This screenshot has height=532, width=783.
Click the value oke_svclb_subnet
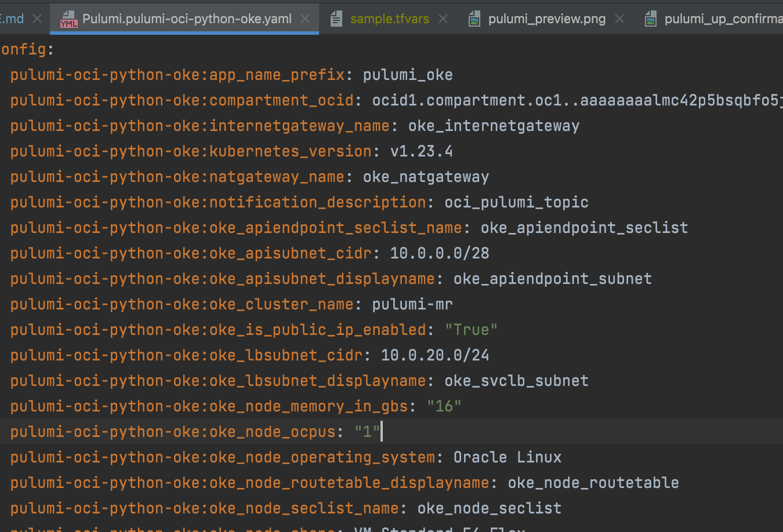[516, 381]
